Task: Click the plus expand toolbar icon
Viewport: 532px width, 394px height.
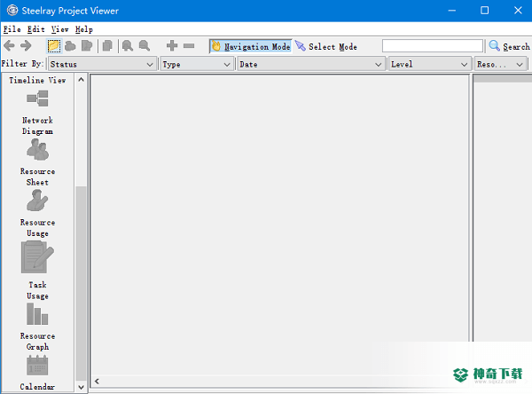Action: coord(172,45)
